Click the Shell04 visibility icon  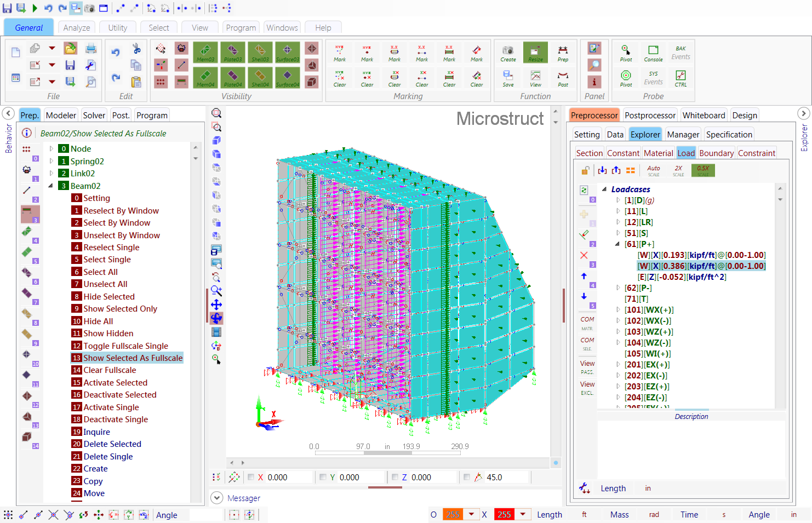pos(260,78)
